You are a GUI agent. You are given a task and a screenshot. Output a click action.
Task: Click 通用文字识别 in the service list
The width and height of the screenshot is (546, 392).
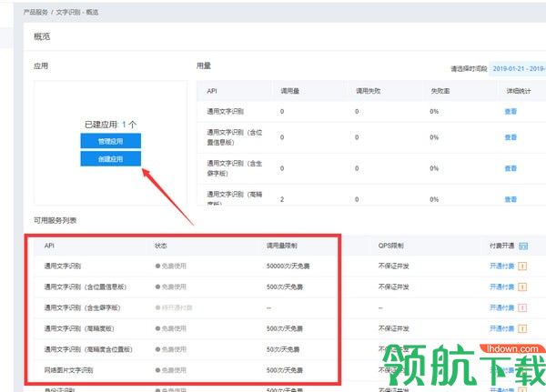coord(62,266)
